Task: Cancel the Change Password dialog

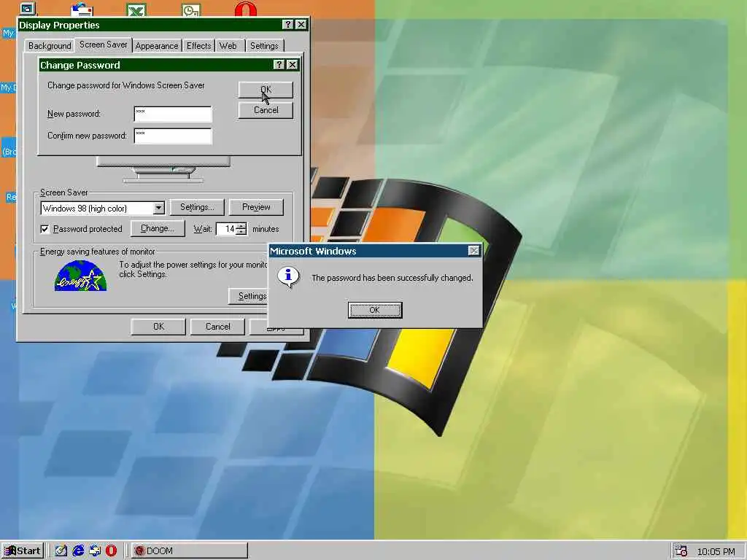Action: pos(266,110)
